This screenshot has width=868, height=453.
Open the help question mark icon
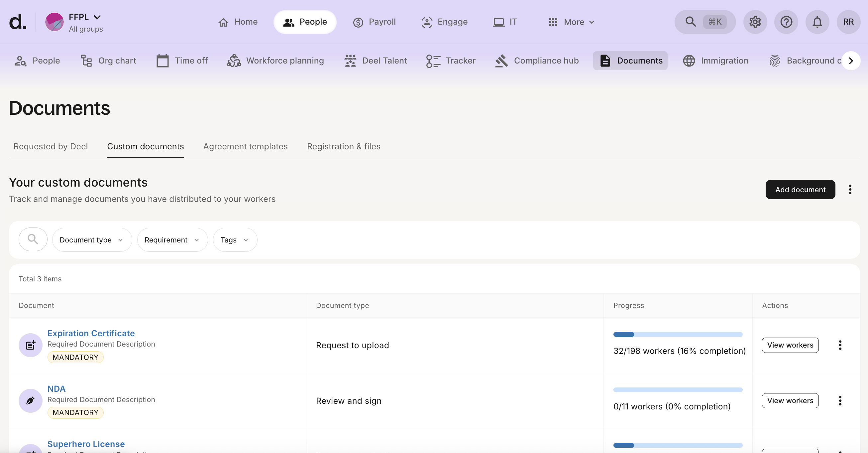click(786, 22)
